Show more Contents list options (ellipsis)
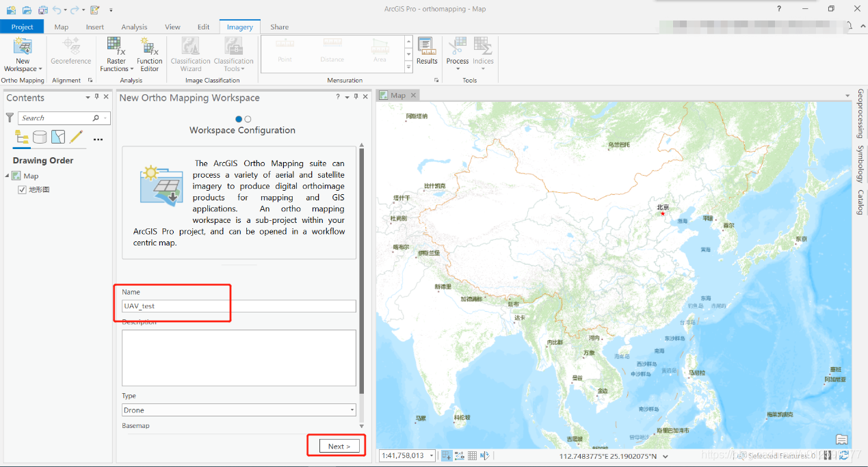Viewport: 868px width, 467px height. click(x=98, y=139)
